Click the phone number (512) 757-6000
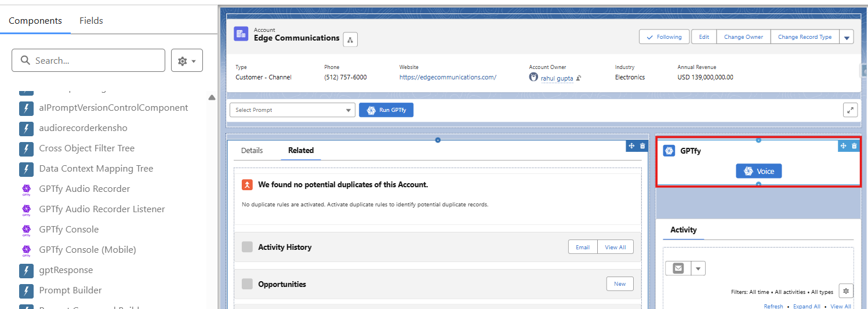Image resolution: width=868 pixels, height=309 pixels. [x=346, y=77]
